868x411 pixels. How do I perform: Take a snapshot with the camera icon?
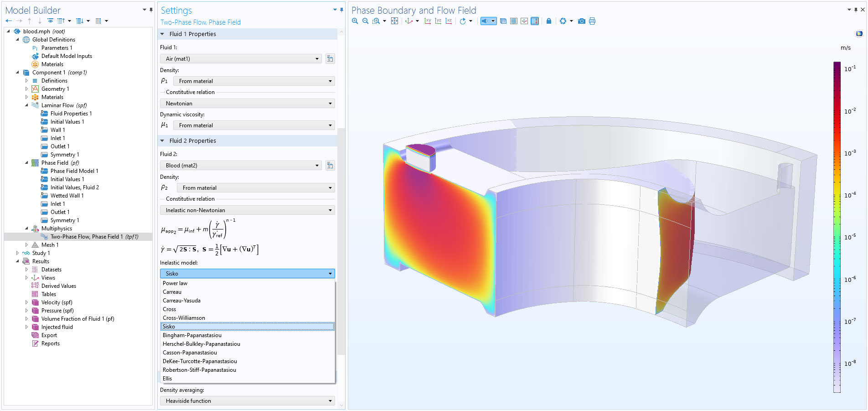coord(581,21)
